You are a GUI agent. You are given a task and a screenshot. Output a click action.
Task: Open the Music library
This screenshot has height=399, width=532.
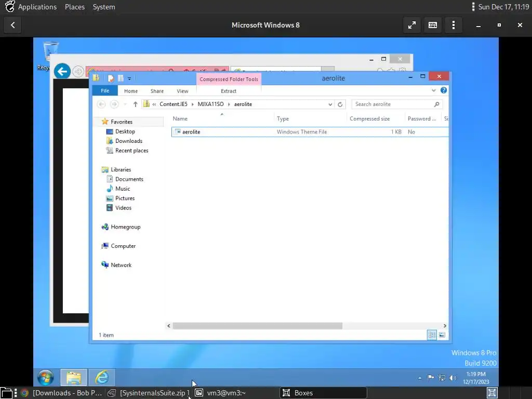[x=123, y=188]
